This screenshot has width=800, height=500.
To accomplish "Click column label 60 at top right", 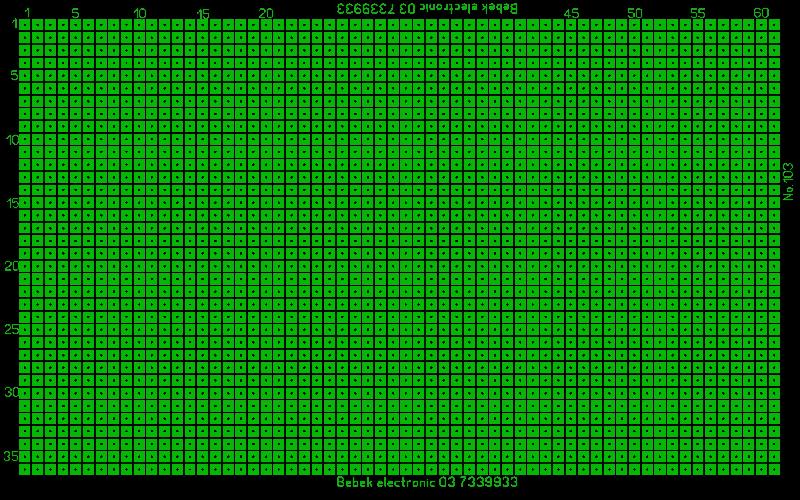I will [x=761, y=13].
